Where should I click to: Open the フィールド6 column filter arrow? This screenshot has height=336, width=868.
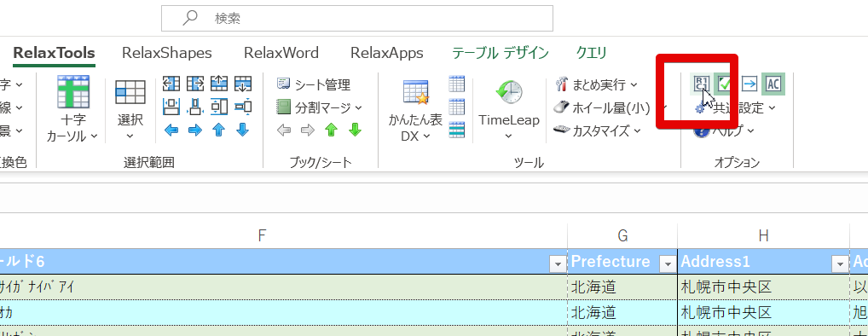558,264
